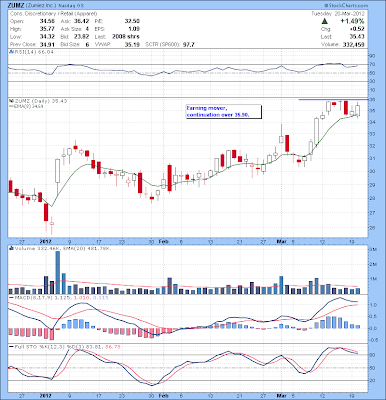Click the Volume panel legend icon

pos(11,248)
